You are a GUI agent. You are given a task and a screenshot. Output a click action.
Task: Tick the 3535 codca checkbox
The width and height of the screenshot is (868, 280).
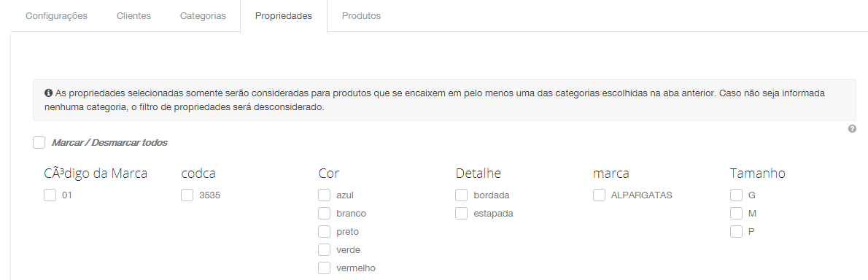[187, 195]
